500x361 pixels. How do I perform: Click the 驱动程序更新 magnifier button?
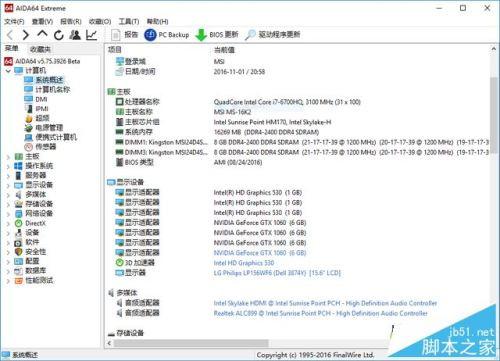click(x=272, y=35)
